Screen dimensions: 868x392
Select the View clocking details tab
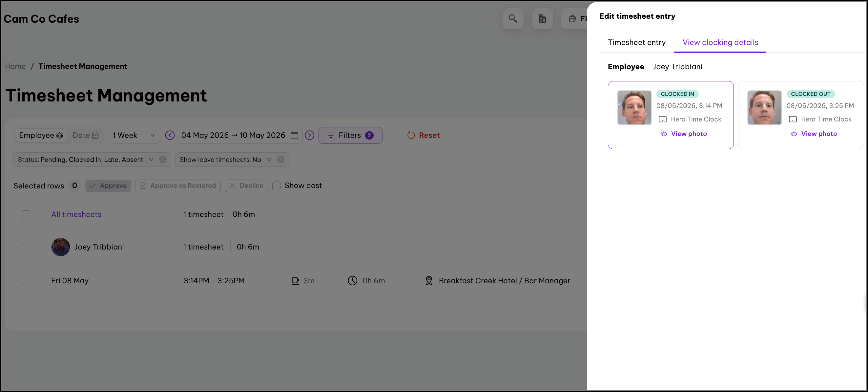[x=720, y=42]
